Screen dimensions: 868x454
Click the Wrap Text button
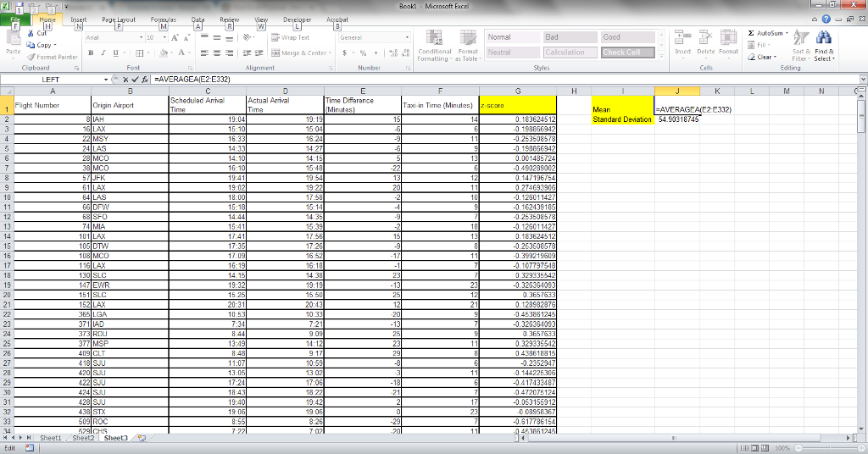pos(291,37)
